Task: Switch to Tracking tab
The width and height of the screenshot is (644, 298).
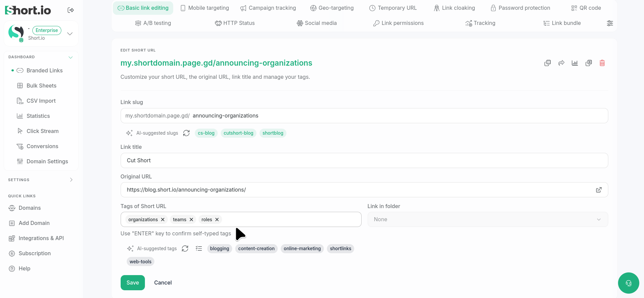Action: 480,23
